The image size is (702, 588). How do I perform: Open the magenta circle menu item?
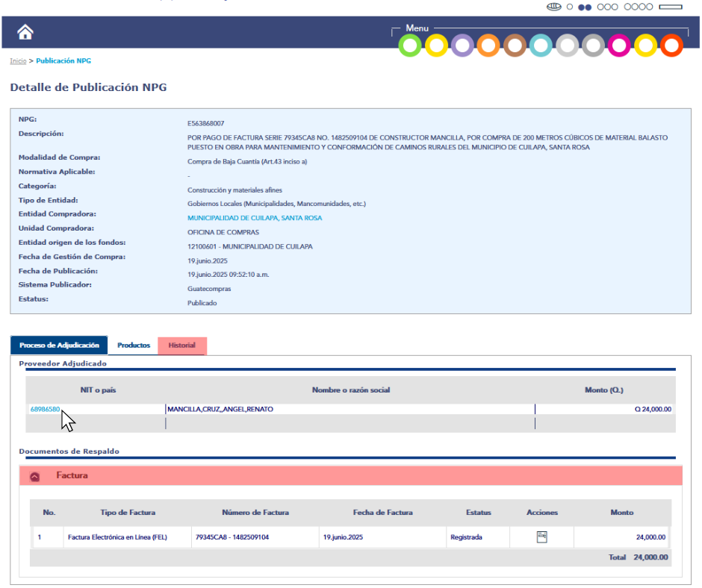619,46
